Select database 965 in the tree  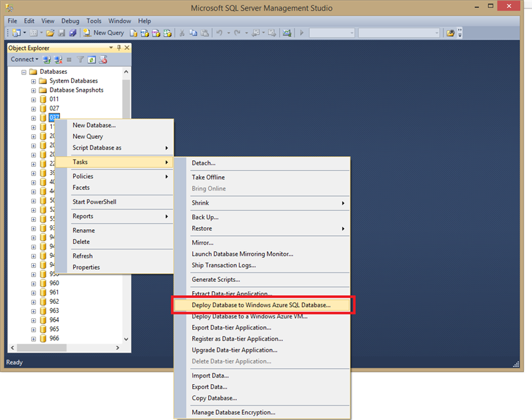[55, 329]
